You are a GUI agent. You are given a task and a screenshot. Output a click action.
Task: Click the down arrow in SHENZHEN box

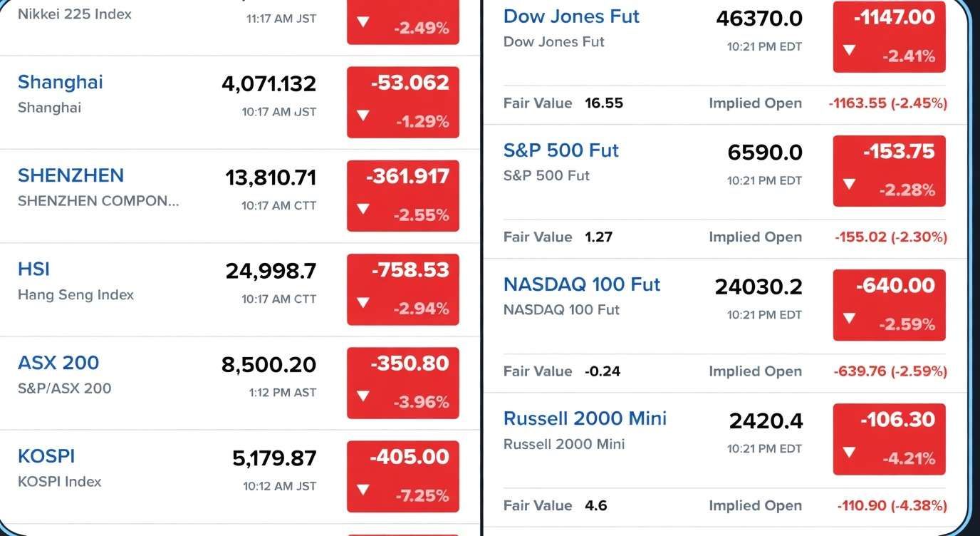pyautogui.click(x=363, y=209)
